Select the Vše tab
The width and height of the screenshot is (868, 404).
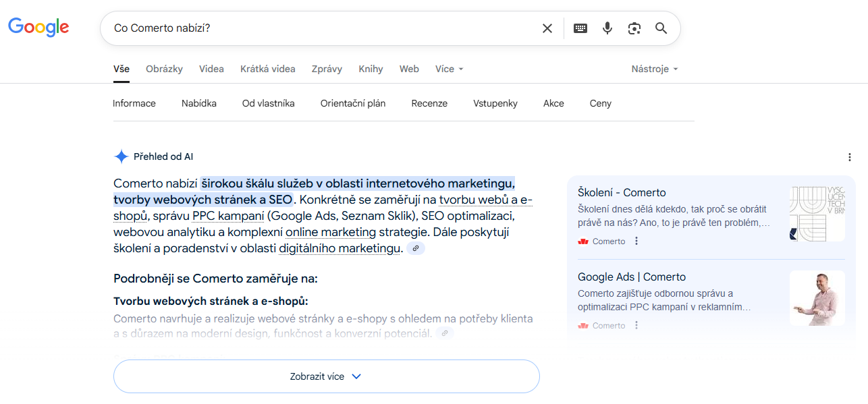coord(121,69)
